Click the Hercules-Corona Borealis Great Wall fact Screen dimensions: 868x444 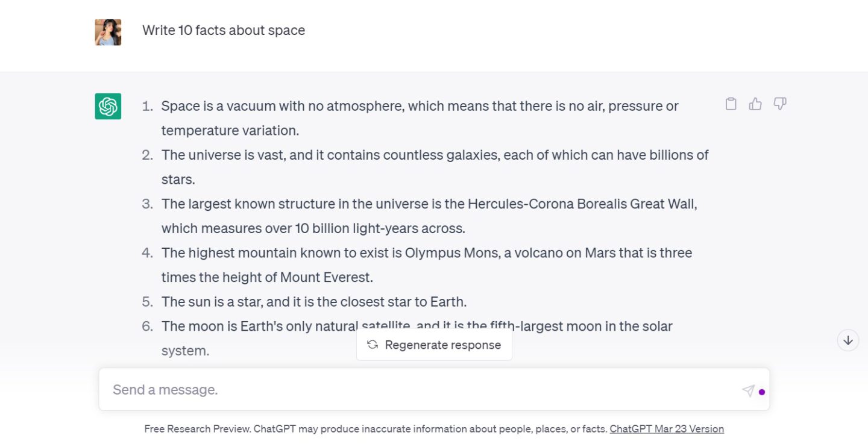pyautogui.click(x=429, y=204)
